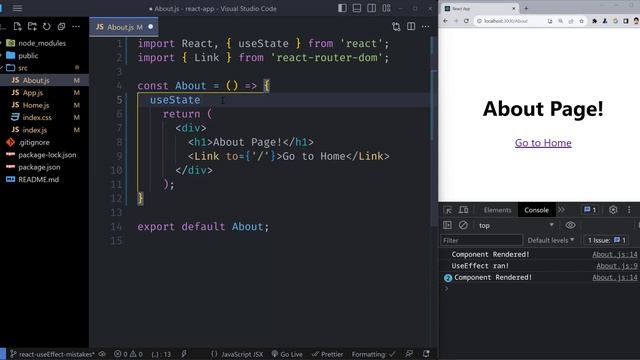Image resolution: width=640 pixels, height=360 pixels.
Task: Open editor more actions ellipsis
Action: [425, 27]
